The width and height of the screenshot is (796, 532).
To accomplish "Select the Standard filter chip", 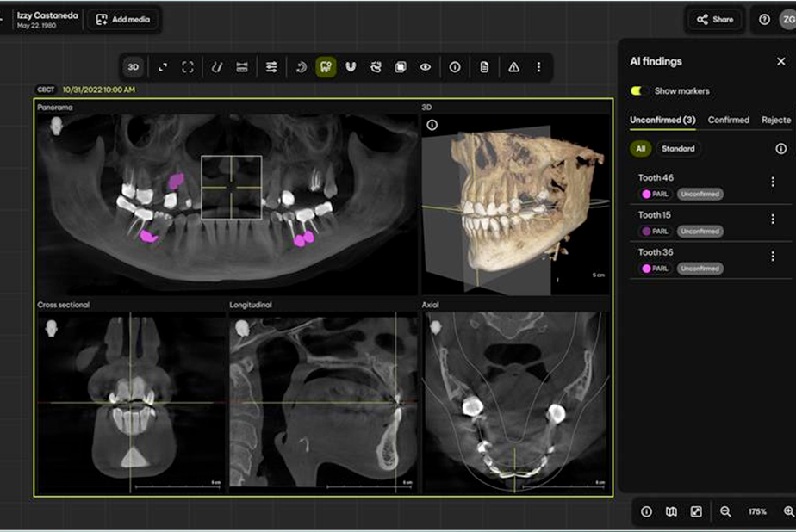I will pos(678,149).
